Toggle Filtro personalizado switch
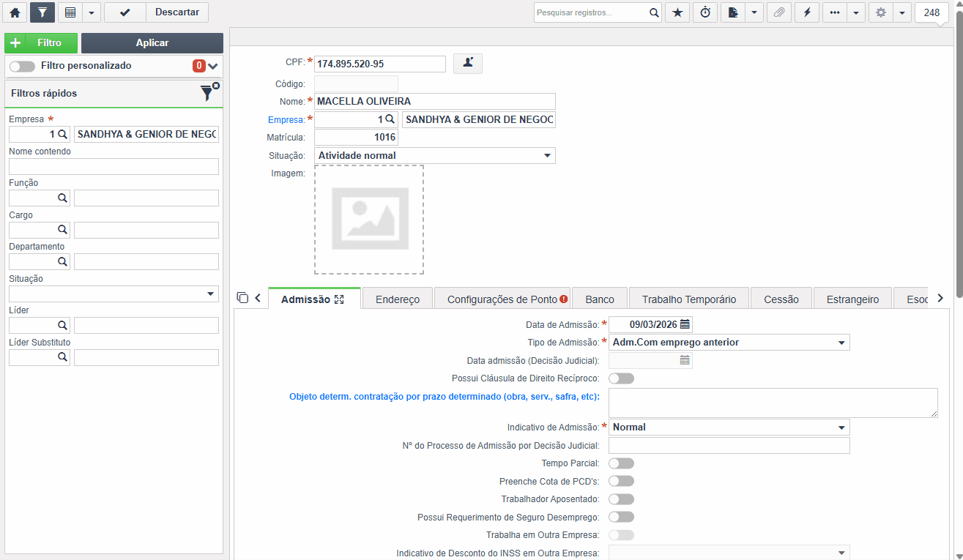This screenshot has height=560, width=963. tap(22, 66)
